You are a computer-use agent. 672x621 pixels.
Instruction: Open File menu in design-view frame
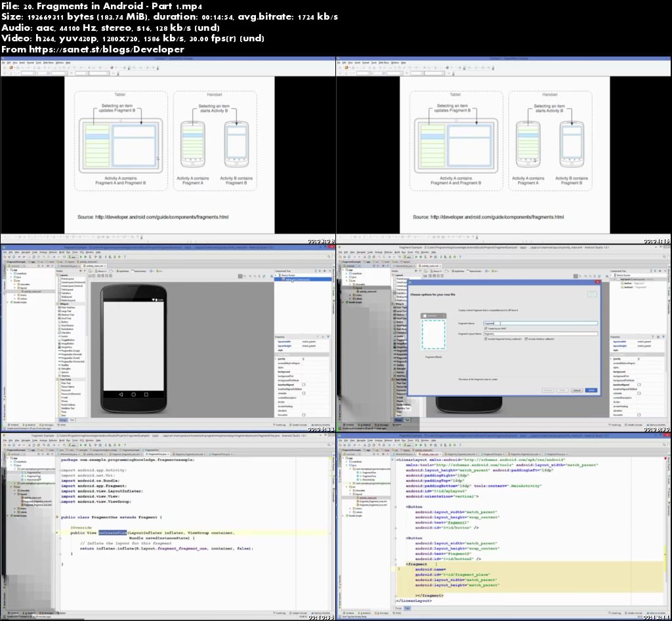pyautogui.click(x=5, y=252)
